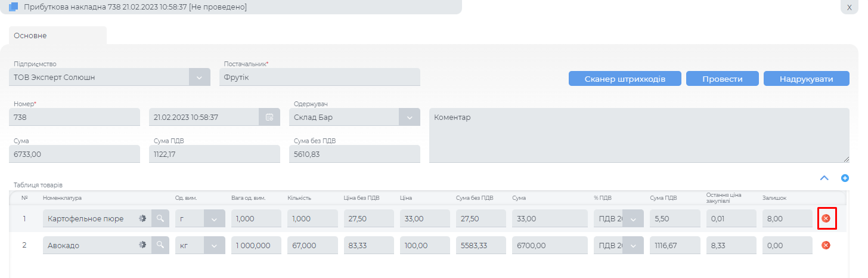The image size is (868, 278).
Task: Open calendar picker next to date field
Action: pos(269,118)
